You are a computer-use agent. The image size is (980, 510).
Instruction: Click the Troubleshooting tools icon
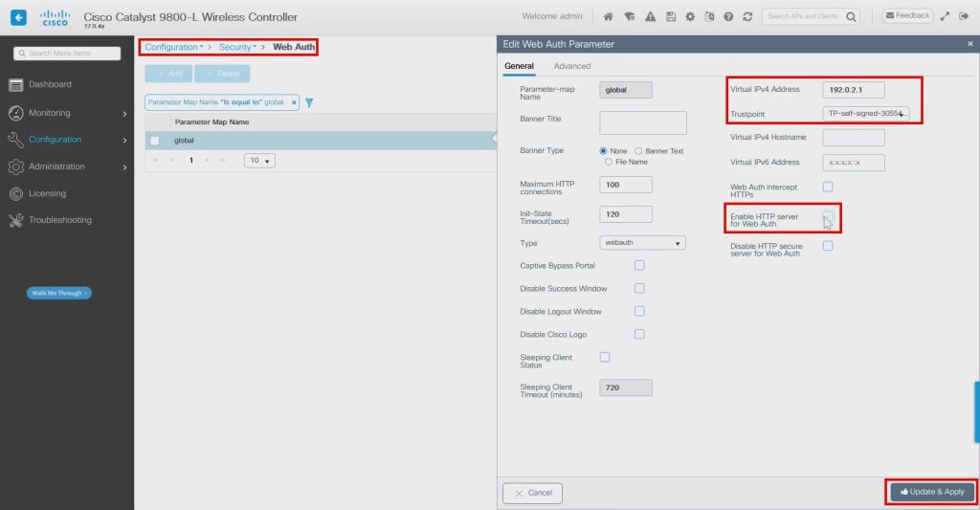(x=16, y=220)
